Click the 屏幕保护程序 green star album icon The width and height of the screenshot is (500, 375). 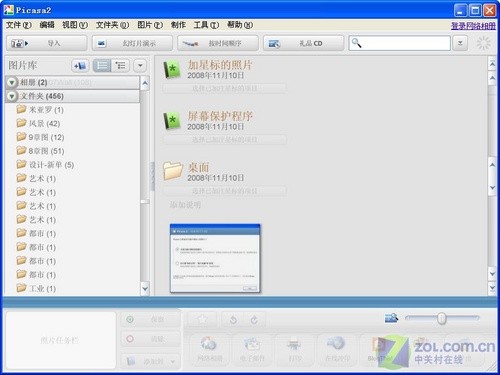[172, 121]
